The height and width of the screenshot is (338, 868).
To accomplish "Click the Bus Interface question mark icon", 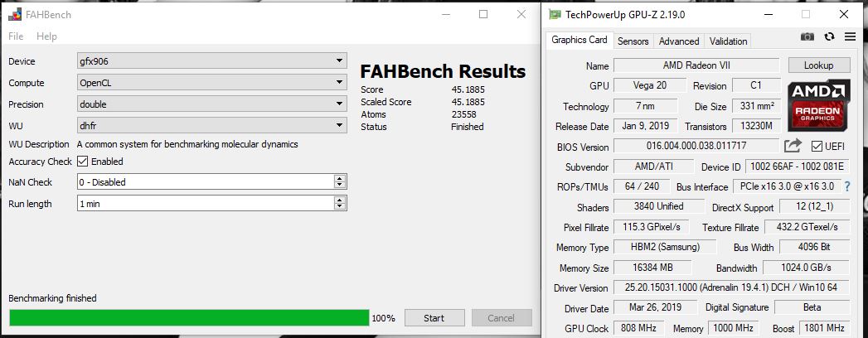I will tap(847, 187).
